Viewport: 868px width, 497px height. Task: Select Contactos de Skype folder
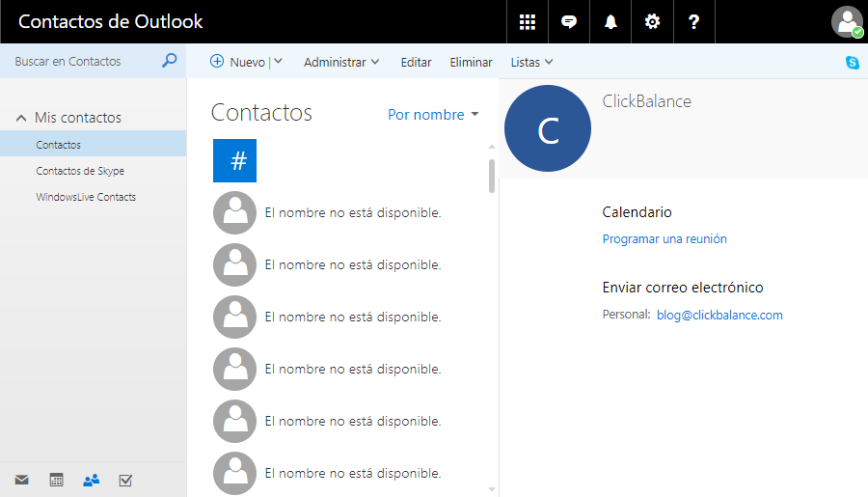80,171
